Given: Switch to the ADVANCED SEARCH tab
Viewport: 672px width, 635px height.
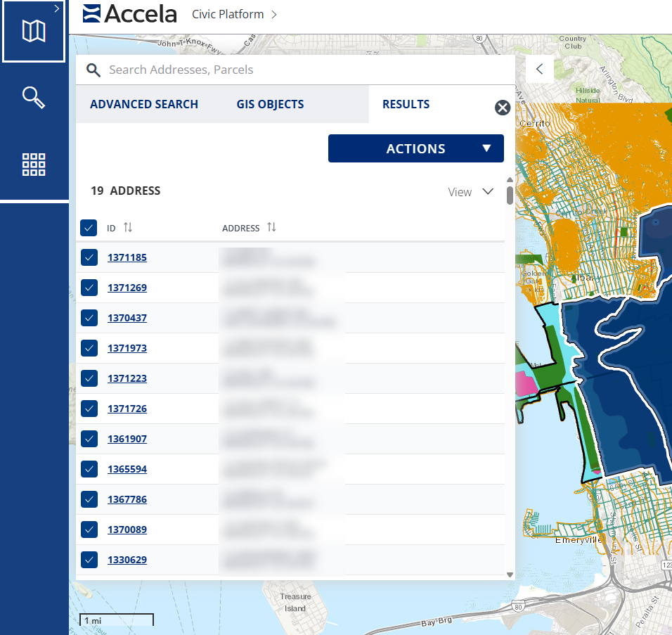Looking at the screenshot, I should coord(144,104).
